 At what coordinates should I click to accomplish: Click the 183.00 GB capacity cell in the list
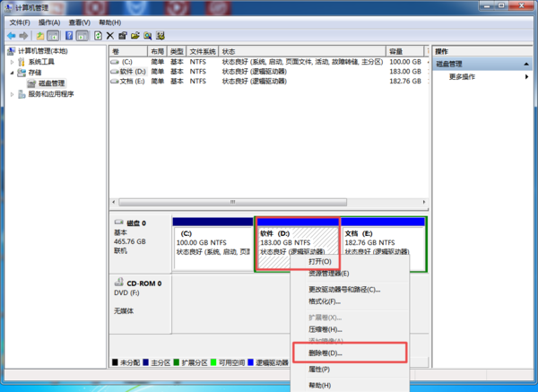tap(405, 72)
